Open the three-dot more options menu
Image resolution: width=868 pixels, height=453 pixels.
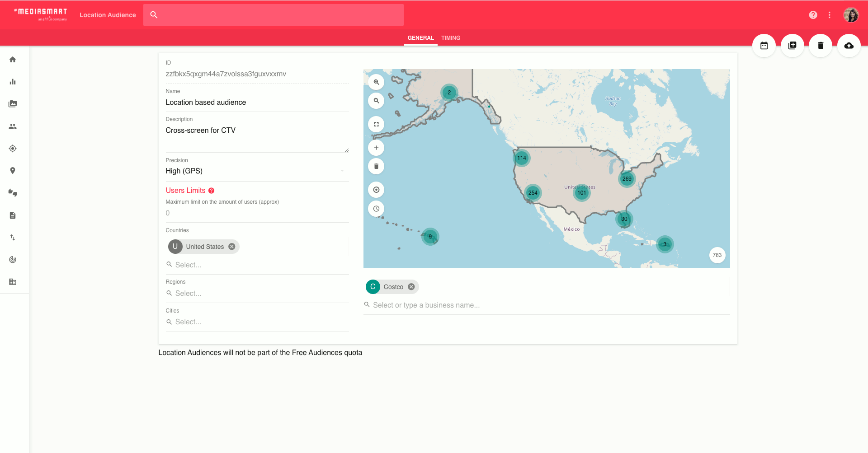[830, 15]
